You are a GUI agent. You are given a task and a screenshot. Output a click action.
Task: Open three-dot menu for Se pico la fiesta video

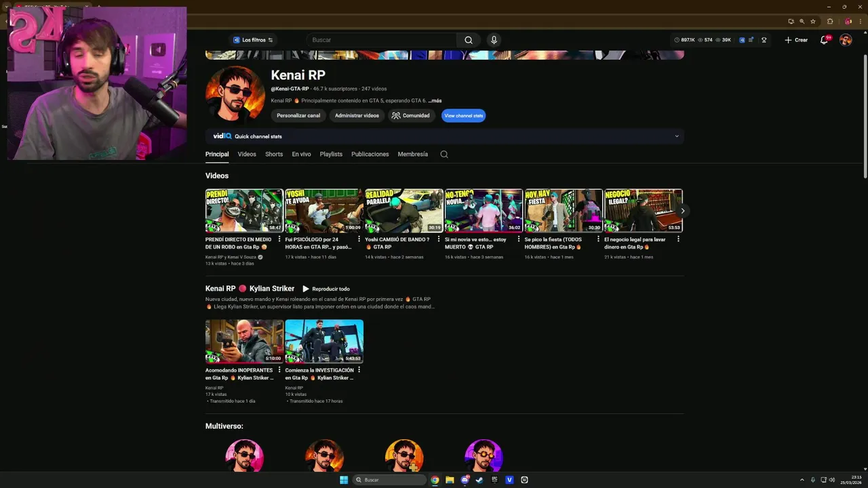[598, 239]
